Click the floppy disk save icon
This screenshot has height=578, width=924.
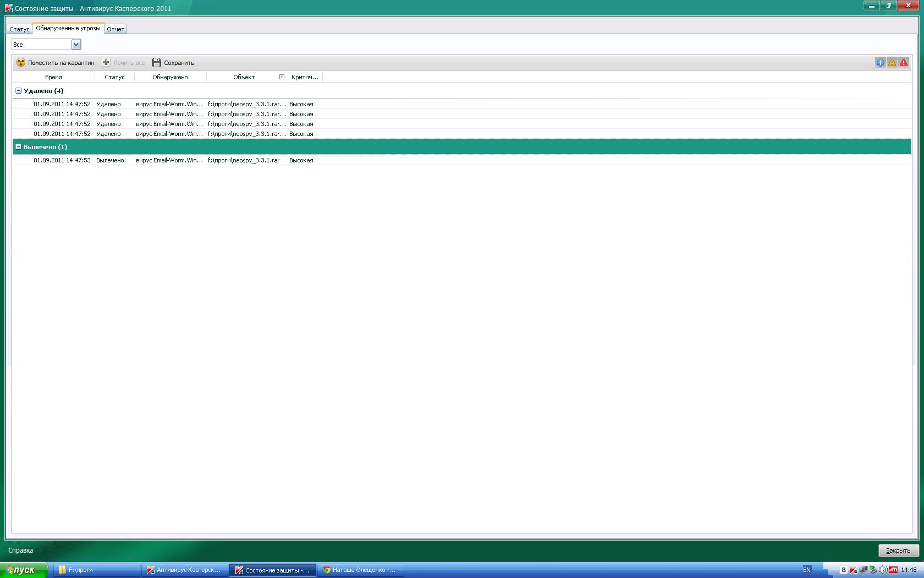pos(157,62)
